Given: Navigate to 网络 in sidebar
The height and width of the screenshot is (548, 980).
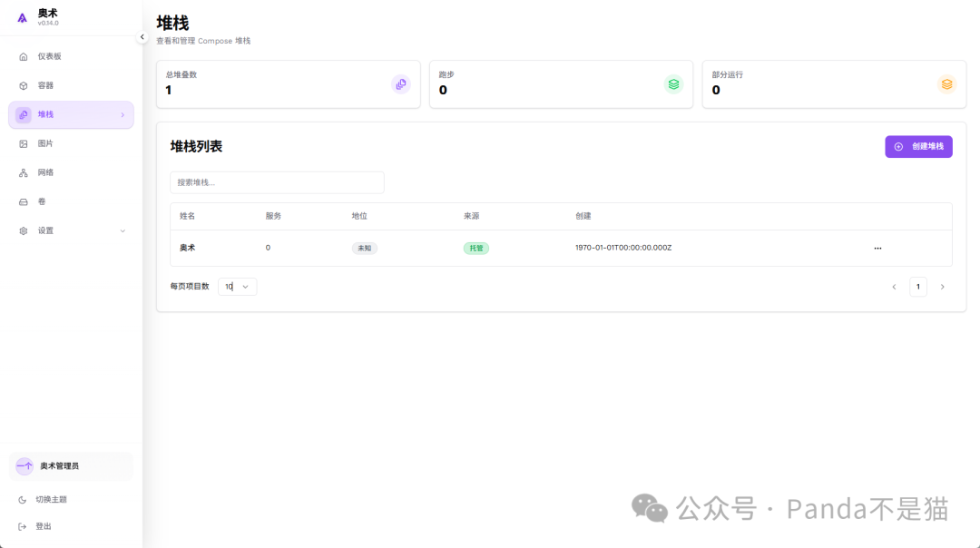Looking at the screenshot, I should coord(71,173).
